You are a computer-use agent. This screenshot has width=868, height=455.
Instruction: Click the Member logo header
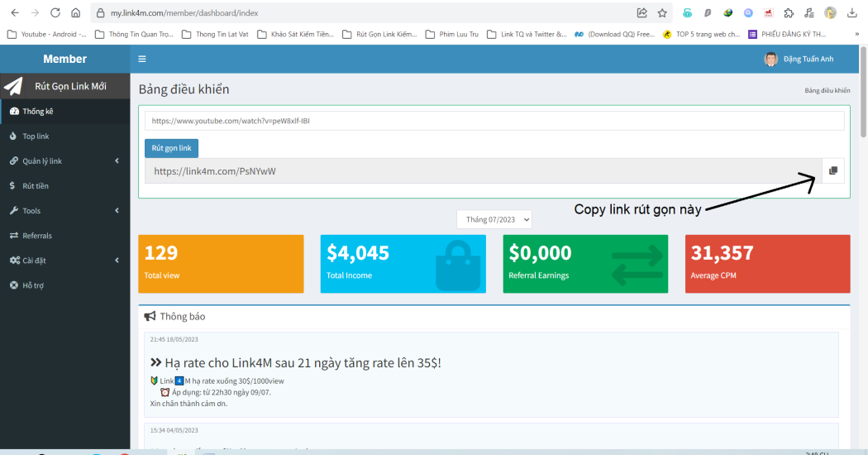64,59
